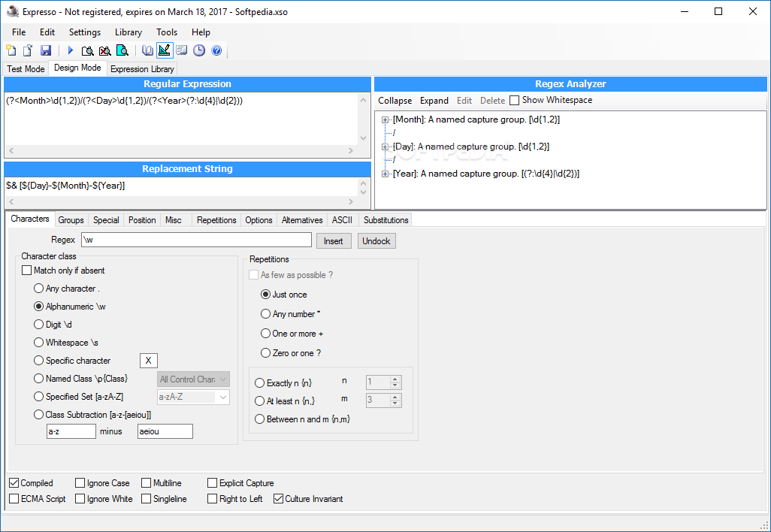Click the Expresso app icon in the title bar

[x=12, y=11]
